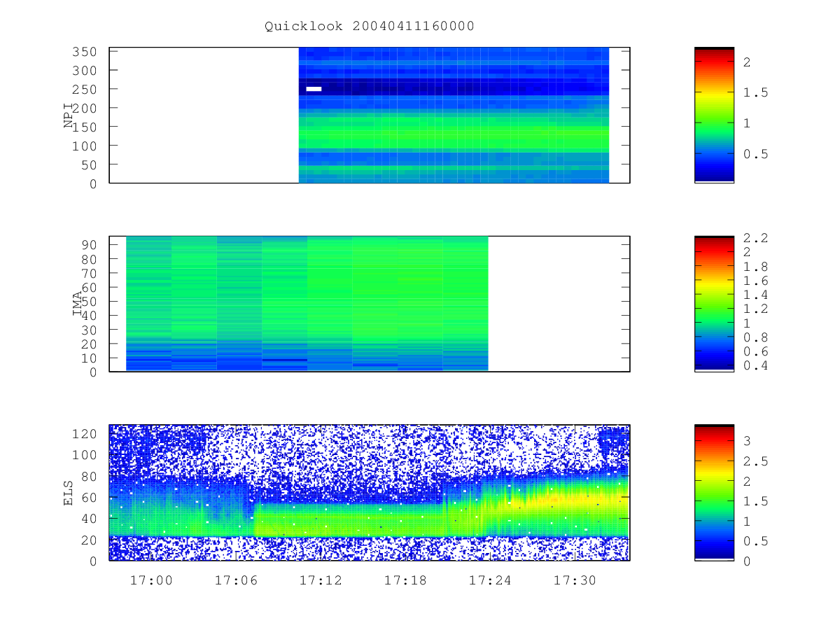Click inside the NPI spectrogram data area
This screenshot has width=840, height=630.
click(x=454, y=115)
